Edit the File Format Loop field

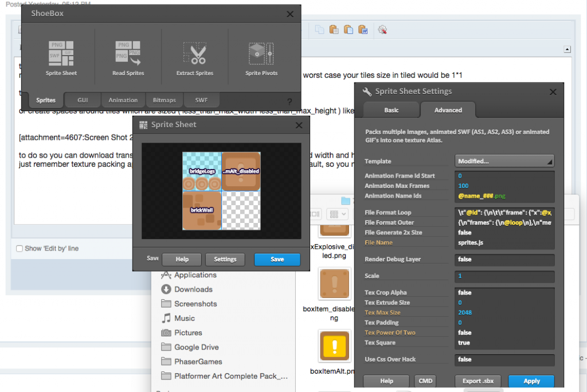coord(504,213)
